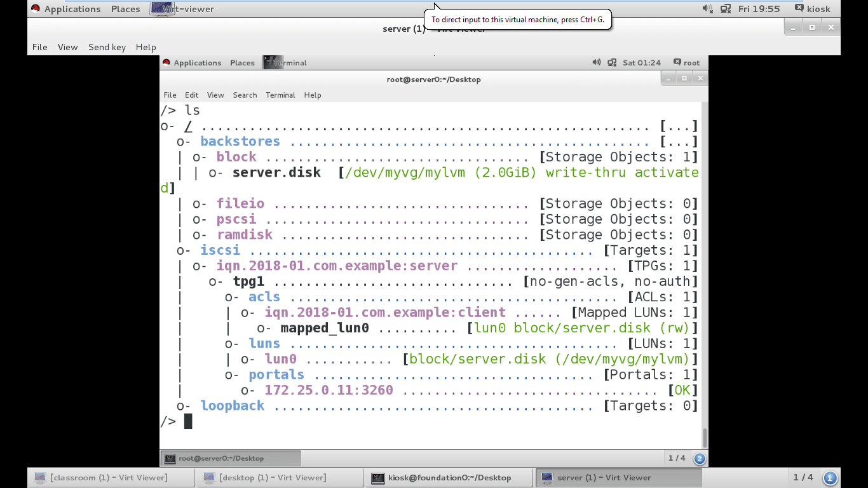Click the host workspace switcher icon
The image size is (868, 488).
830,478
